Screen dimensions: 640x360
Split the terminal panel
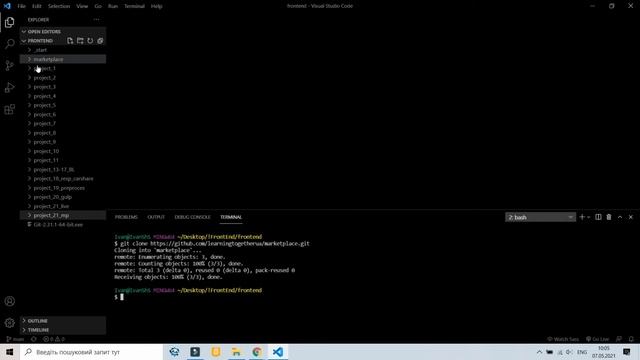[598, 217]
